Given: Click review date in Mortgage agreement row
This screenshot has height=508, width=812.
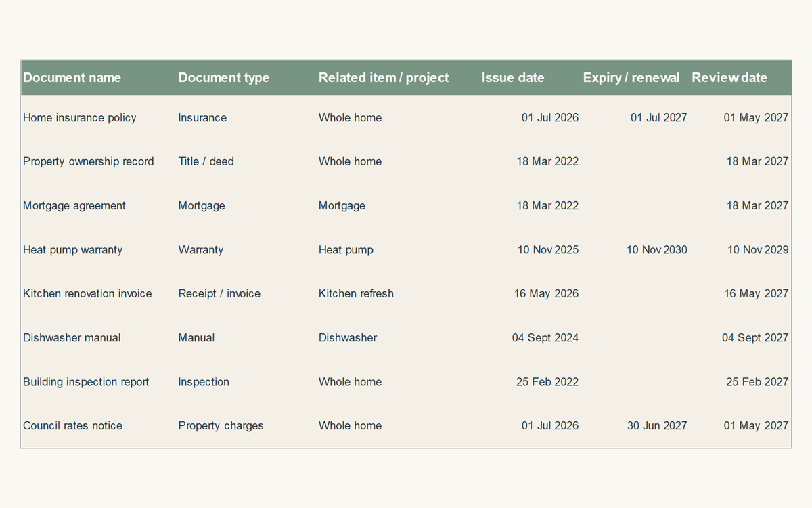Looking at the screenshot, I should (758, 205).
